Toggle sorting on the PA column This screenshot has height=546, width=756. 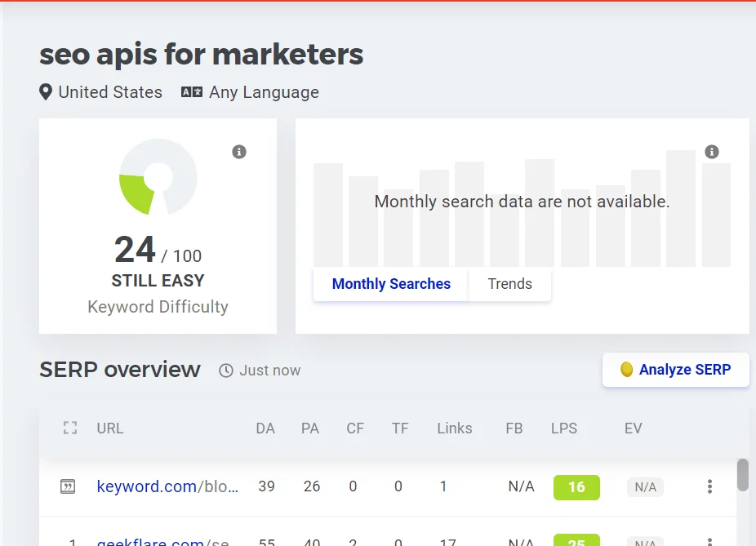tap(310, 428)
